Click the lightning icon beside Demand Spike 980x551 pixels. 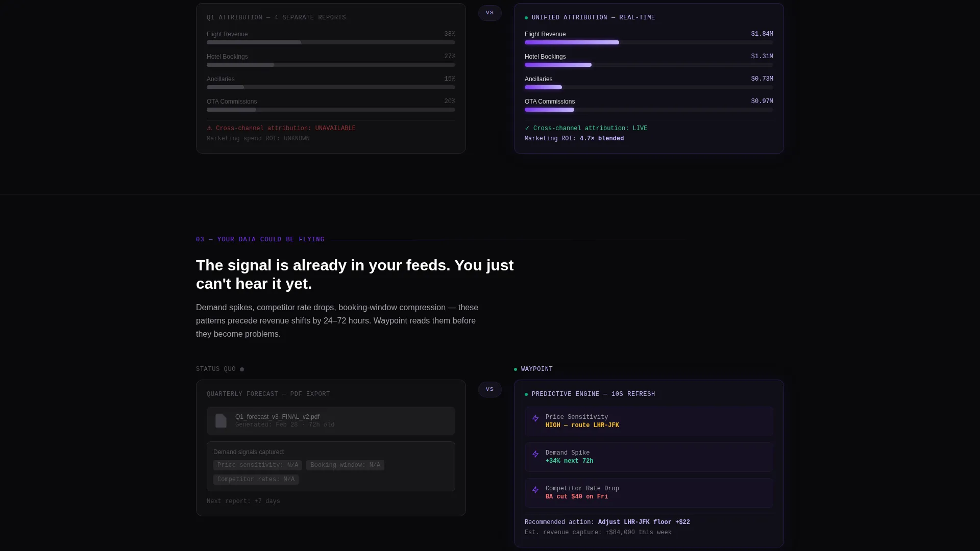pyautogui.click(x=535, y=454)
